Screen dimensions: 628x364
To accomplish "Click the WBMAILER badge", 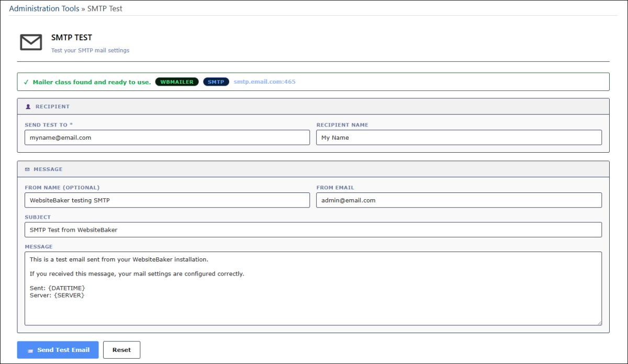I will (177, 82).
